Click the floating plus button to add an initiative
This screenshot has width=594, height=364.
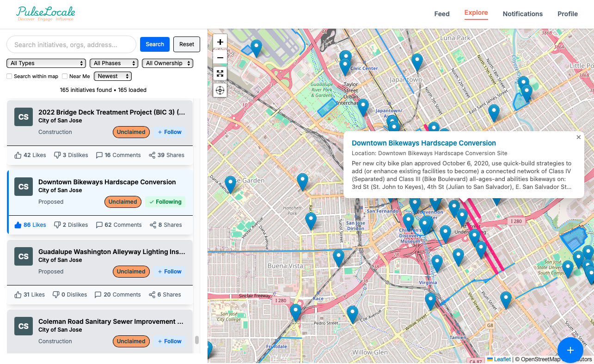[570, 350]
